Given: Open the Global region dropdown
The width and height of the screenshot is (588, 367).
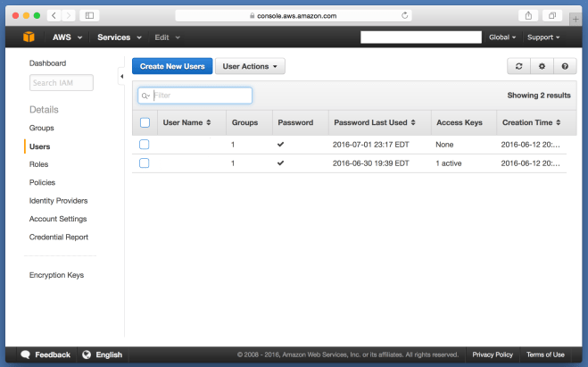Looking at the screenshot, I should (501, 38).
